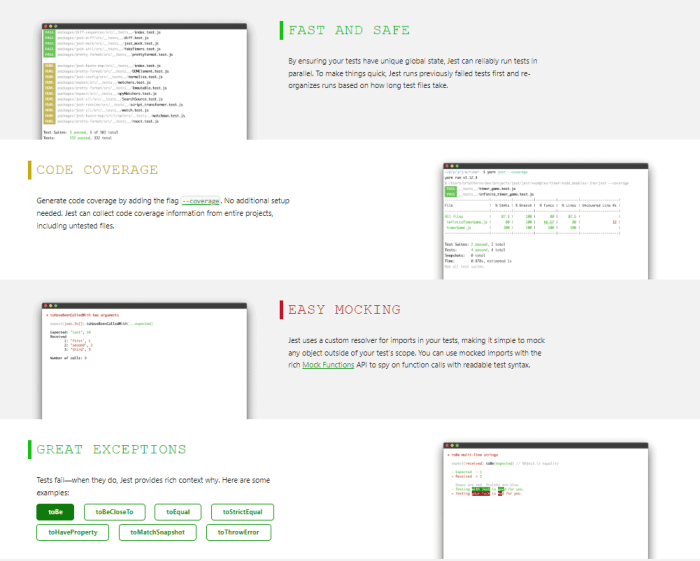The height and width of the screenshot is (561, 700).
Task: Click the FAST AND SAFE heading
Action: pyautogui.click(x=349, y=30)
